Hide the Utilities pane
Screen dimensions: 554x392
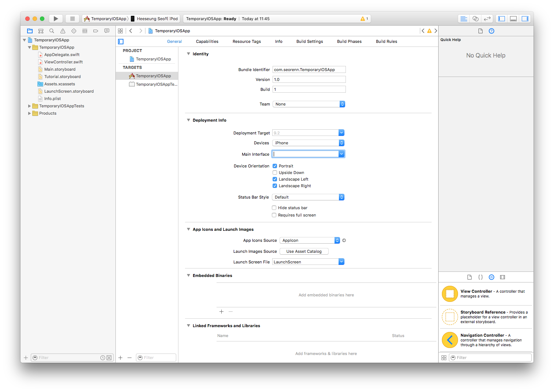(x=525, y=19)
